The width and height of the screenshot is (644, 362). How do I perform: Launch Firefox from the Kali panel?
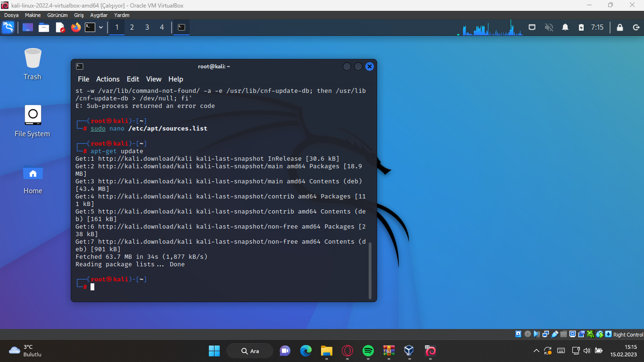tap(76, 27)
